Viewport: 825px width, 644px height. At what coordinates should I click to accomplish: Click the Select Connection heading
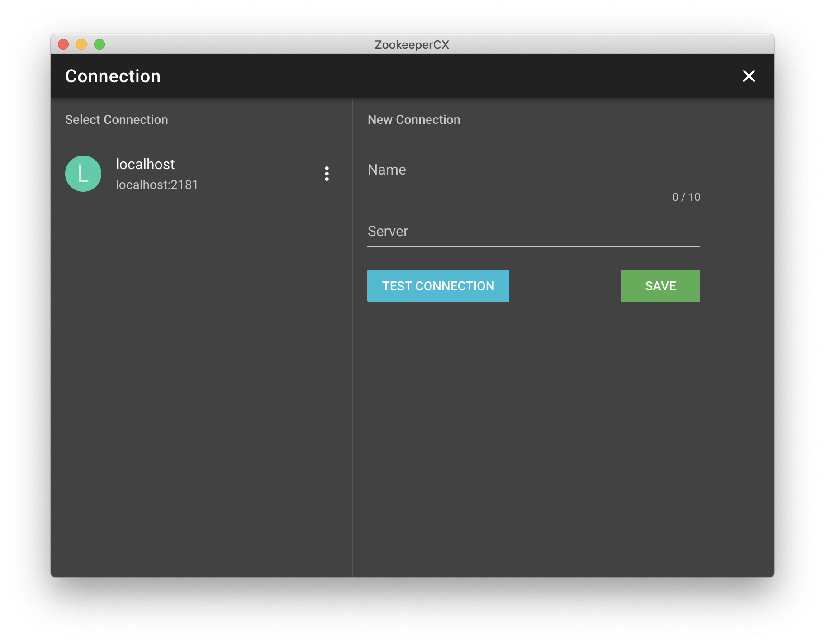pos(116,120)
